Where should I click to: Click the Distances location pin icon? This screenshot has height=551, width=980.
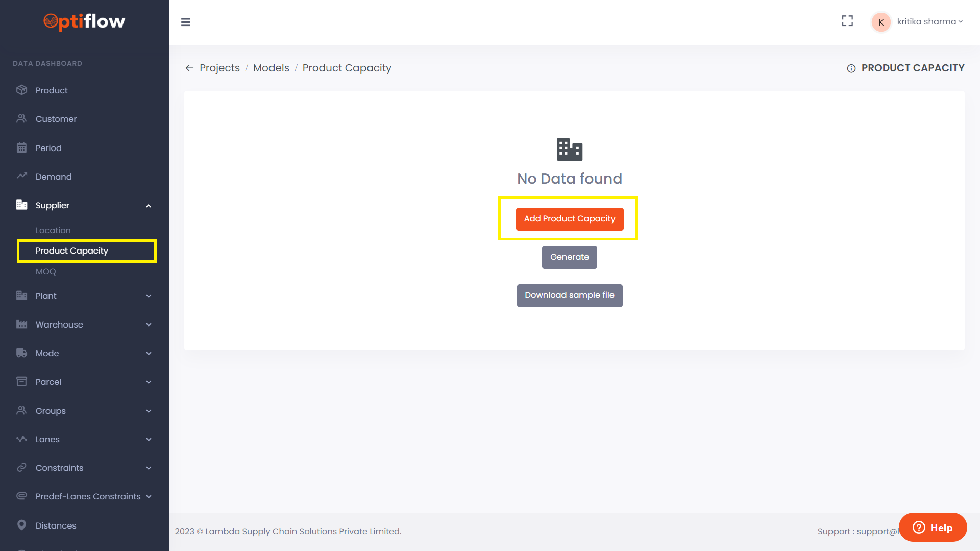tap(21, 525)
